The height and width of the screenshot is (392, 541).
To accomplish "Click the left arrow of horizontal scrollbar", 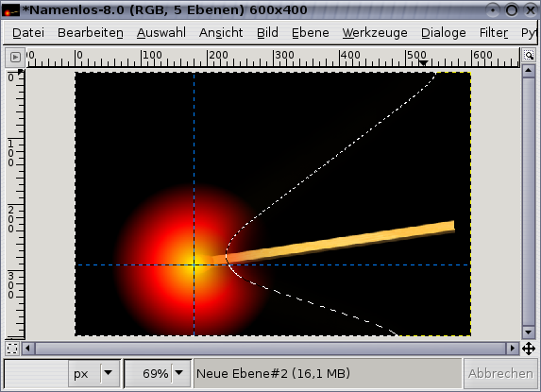I will click(x=28, y=349).
